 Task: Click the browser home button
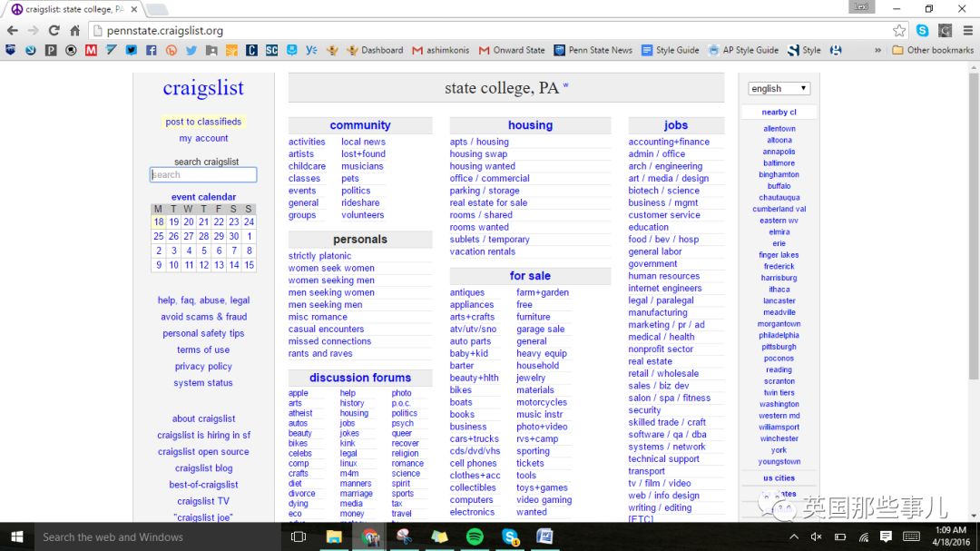[74, 30]
